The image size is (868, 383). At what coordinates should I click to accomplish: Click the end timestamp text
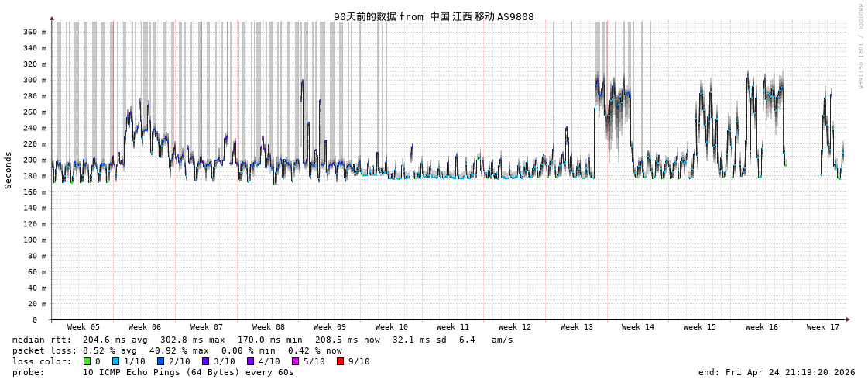click(x=777, y=372)
